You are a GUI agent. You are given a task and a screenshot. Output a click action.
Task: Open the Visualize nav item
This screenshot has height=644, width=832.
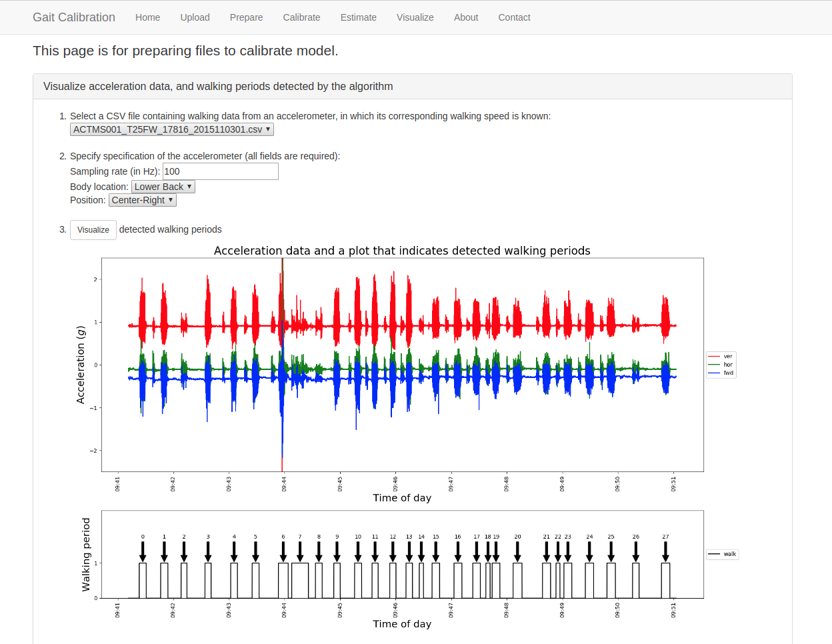(x=415, y=17)
